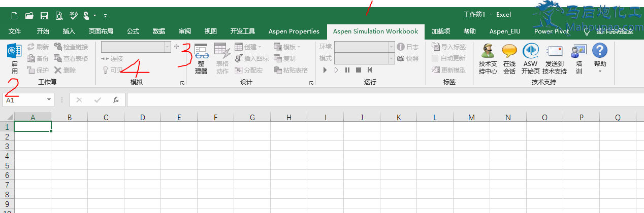Toggle the 自动更新 checkbox
The width and height of the screenshot is (644, 213).
tap(435, 58)
